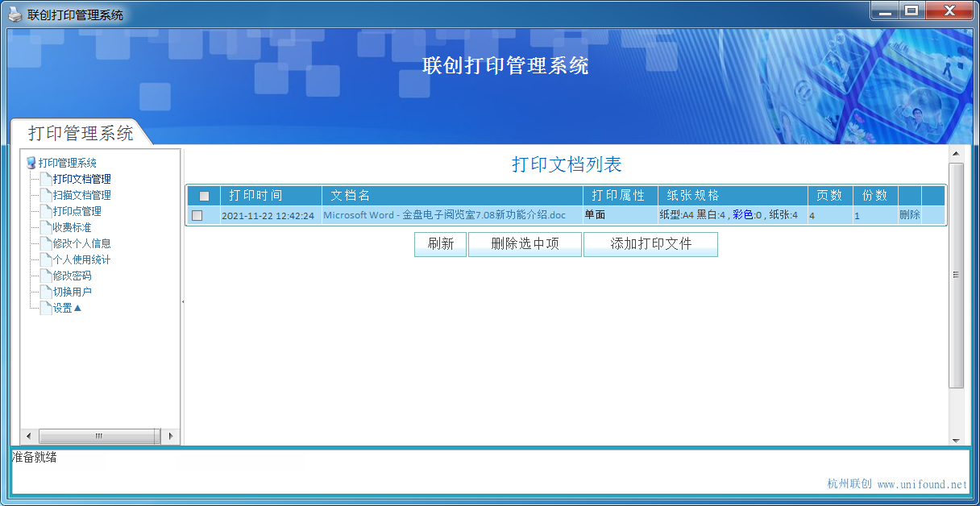
Task: Click the main panel scrollbar down arrow
Action: tap(956, 439)
